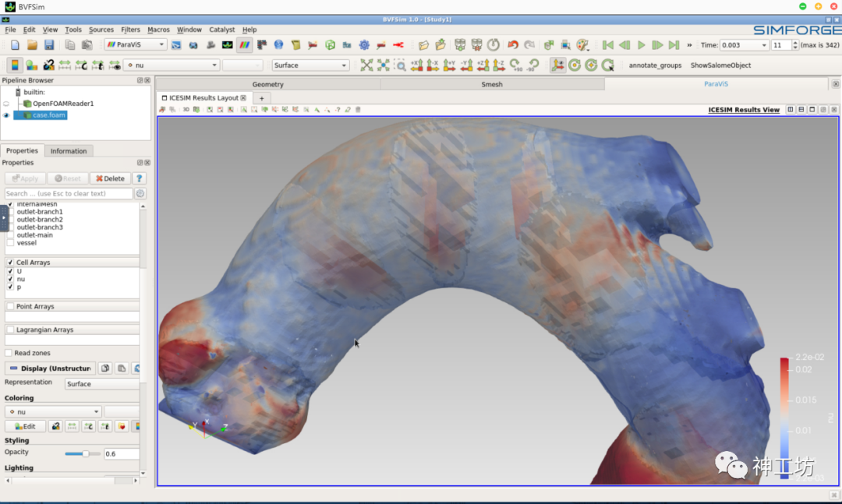842x504 pixels.
Task: Toggle orientation axes visibility icon
Action: [558, 65]
